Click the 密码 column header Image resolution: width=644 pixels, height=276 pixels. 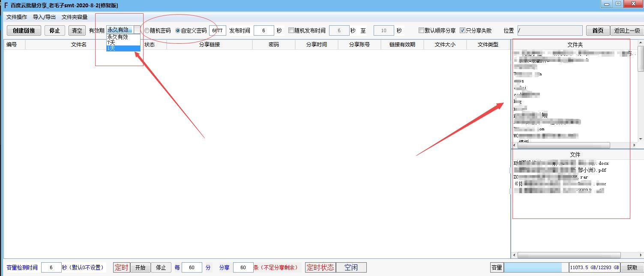click(274, 45)
